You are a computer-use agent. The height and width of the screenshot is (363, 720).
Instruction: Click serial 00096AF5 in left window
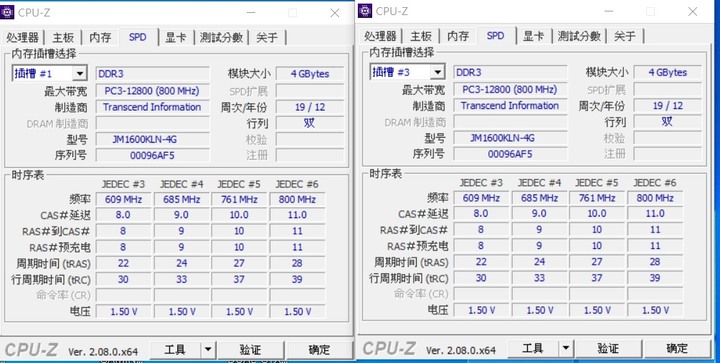[152, 155]
